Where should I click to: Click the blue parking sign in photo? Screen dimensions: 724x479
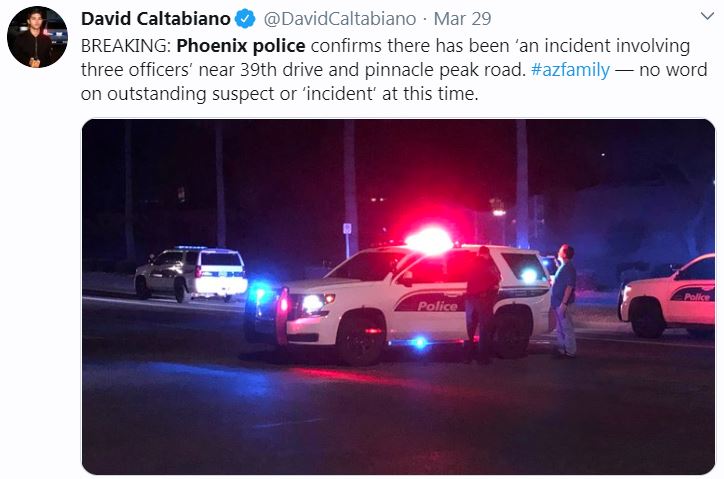pos(347,229)
